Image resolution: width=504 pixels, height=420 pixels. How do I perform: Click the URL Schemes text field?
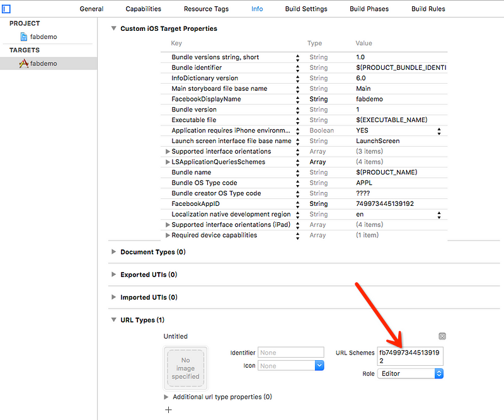pos(410,356)
